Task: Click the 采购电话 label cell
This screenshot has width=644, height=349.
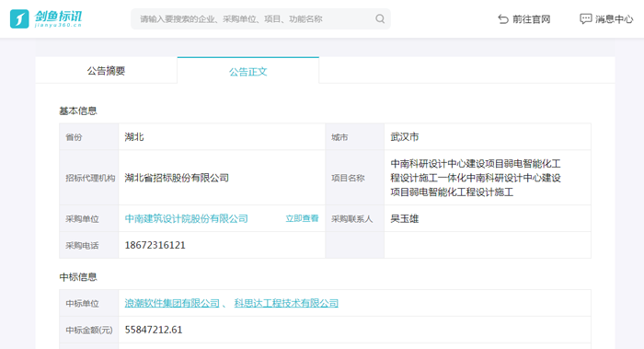Action: point(89,246)
